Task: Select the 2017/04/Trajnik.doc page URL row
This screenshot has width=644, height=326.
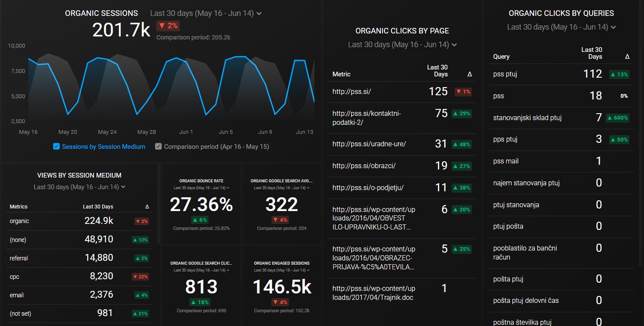Action: [402, 293]
